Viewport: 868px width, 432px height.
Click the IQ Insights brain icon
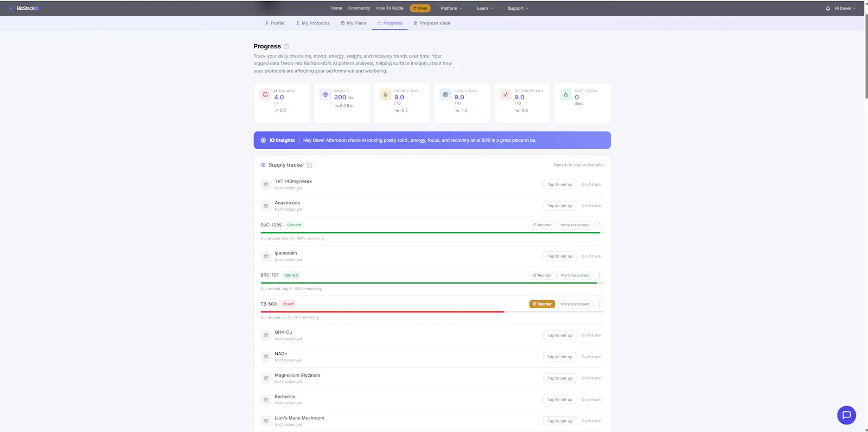pyautogui.click(x=264, y=140)
